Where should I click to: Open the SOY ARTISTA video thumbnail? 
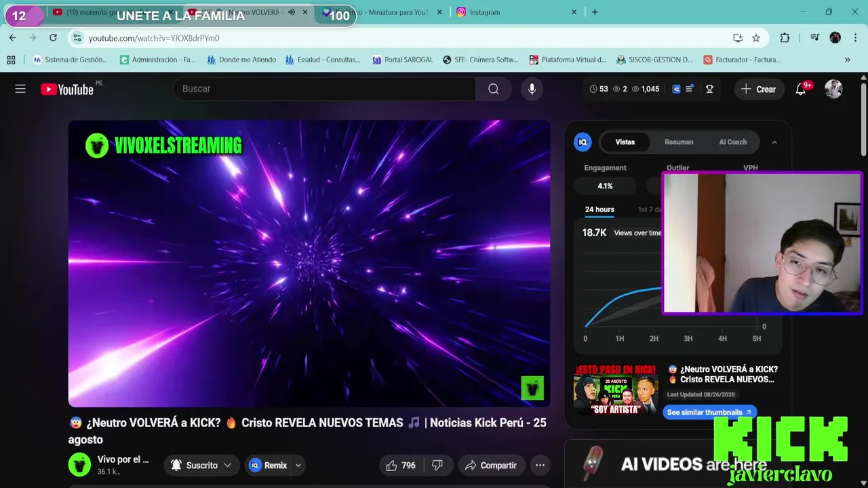[616, 390]
